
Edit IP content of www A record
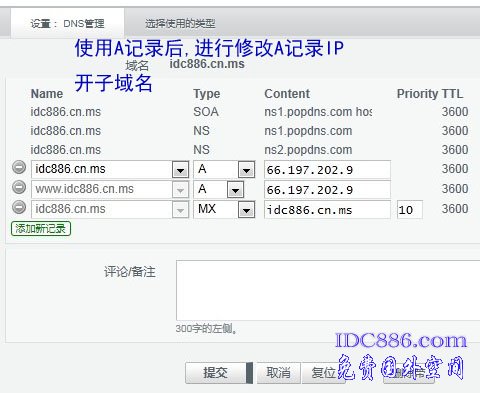[327, 190]
